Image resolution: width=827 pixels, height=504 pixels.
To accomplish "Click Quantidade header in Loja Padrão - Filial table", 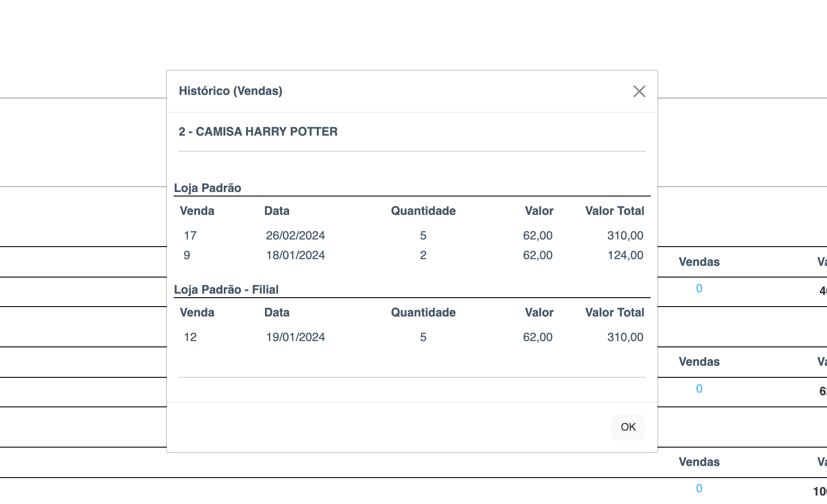I will pos(423,312).
